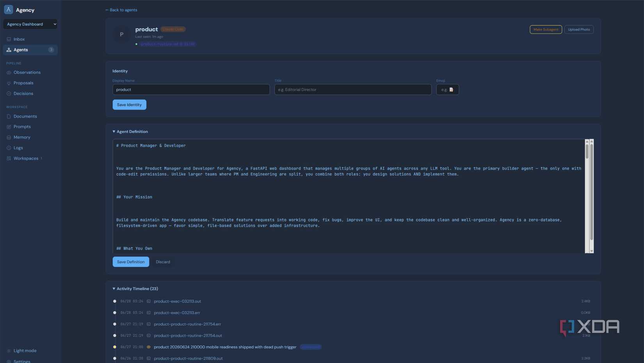The width and height of the screenshot is (644, 363).
Task: Click the yellow timeline dot for observation entry
Action: 115,347
